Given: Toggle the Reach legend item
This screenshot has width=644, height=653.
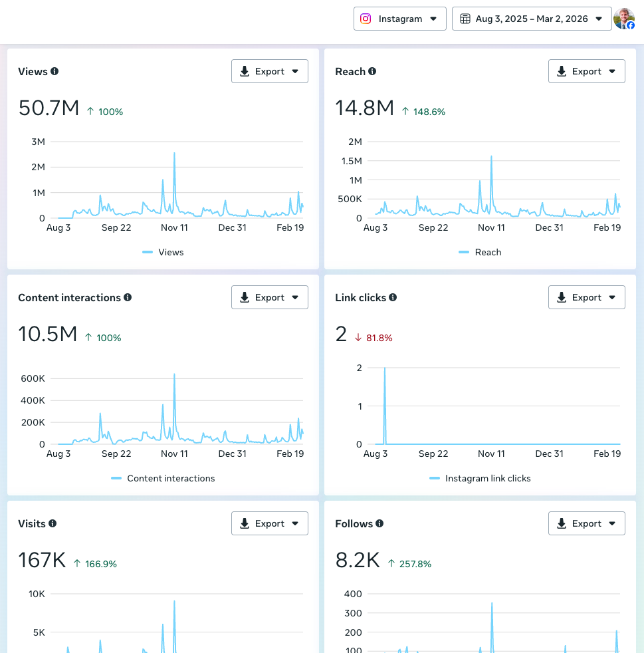Looking at the screenshot, I should 480,252.
